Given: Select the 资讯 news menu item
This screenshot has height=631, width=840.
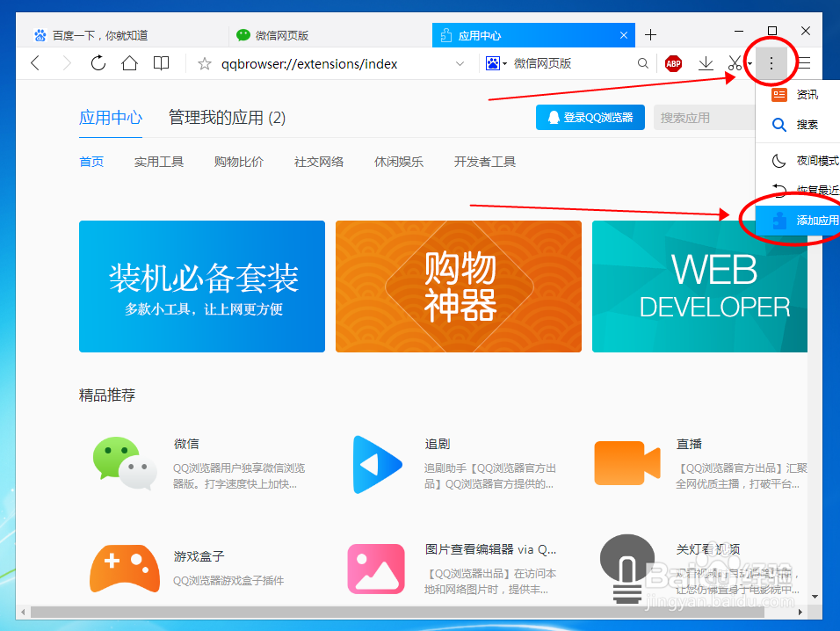Looking at the screenshot, I should coord(798,95).
